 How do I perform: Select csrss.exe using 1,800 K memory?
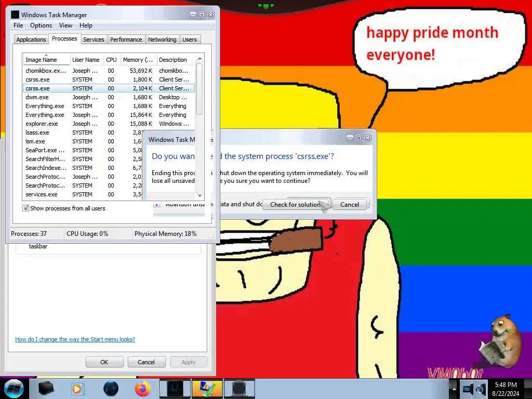(109, 79)
